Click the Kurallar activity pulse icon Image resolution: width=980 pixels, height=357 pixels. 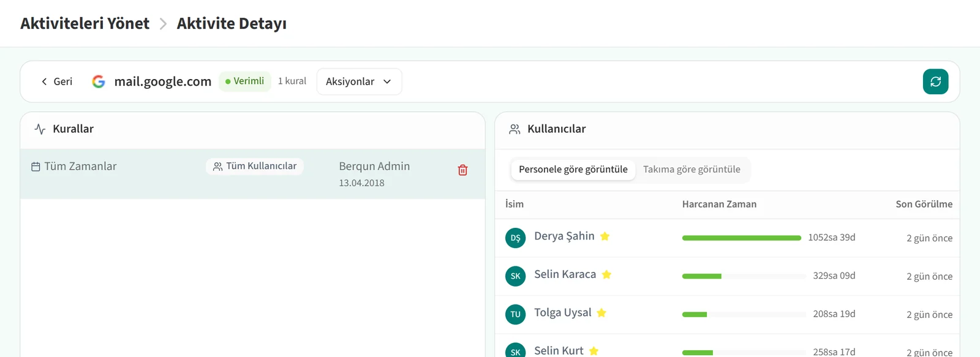(40, 129)
